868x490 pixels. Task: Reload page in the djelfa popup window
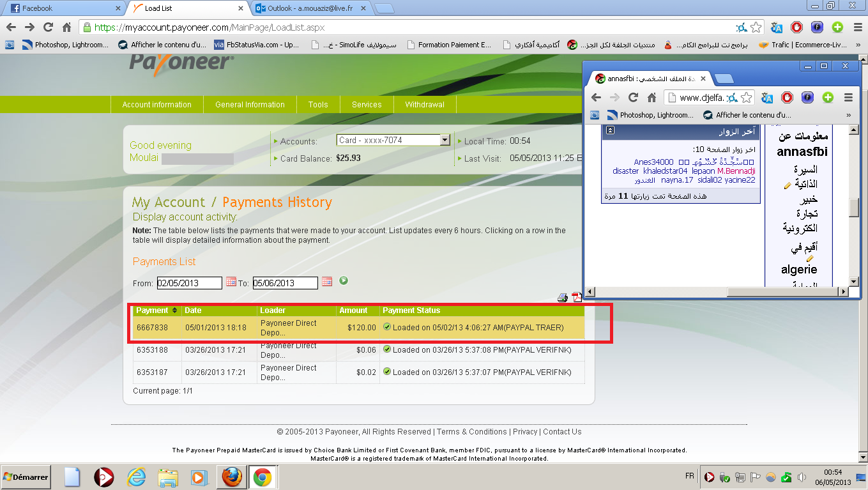click(633, 98)
